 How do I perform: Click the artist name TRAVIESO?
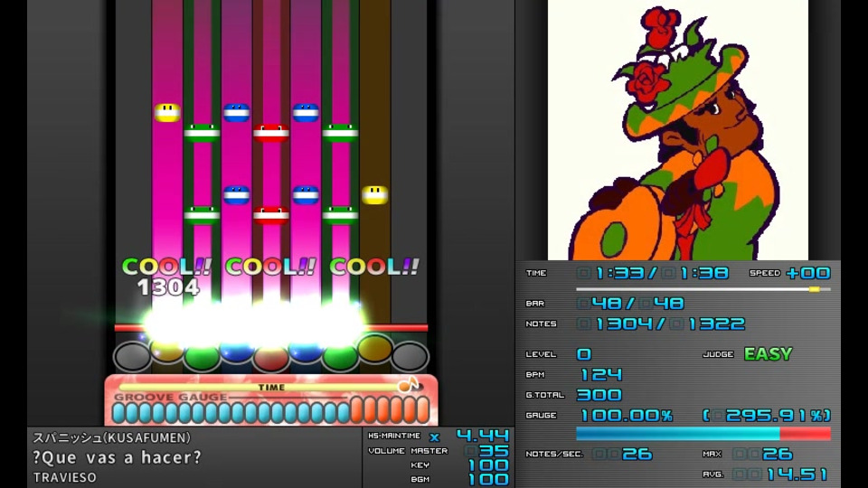(65, 477)
